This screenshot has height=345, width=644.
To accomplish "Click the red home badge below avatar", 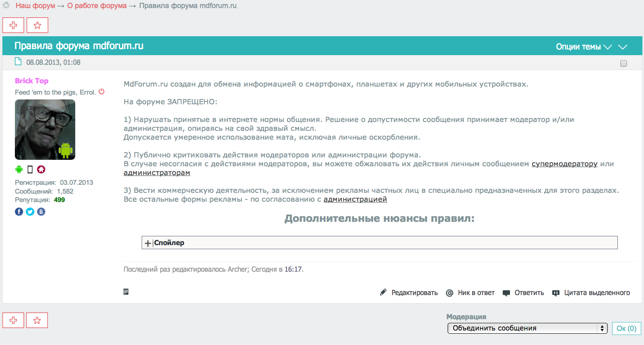I will pyautogui.click(x=41, y=169).
